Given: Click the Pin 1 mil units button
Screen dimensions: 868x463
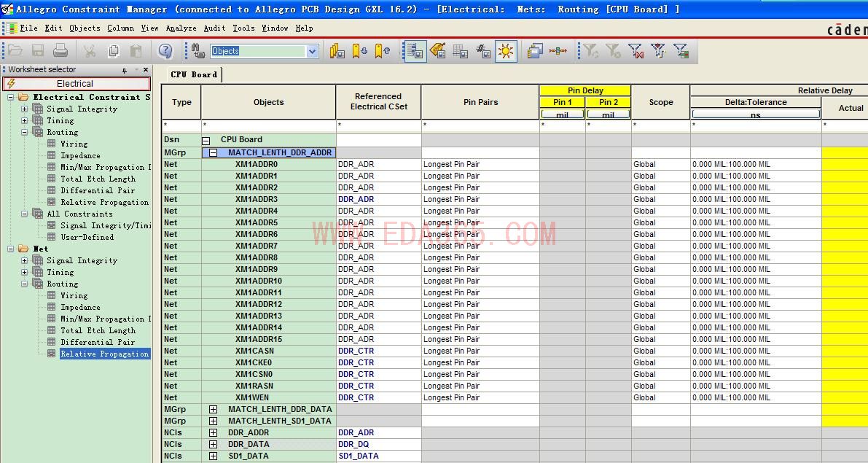Looking at the screenshot, I should (x=563, y=114).
